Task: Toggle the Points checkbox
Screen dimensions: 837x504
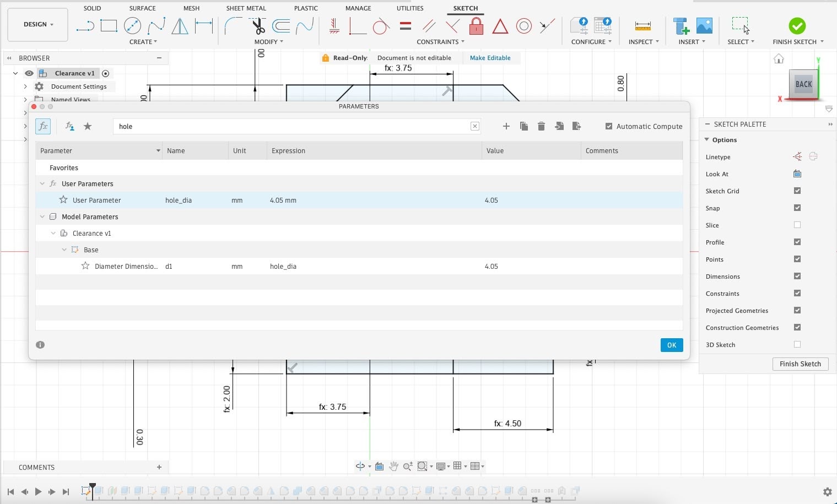Action: coord(797,259)
